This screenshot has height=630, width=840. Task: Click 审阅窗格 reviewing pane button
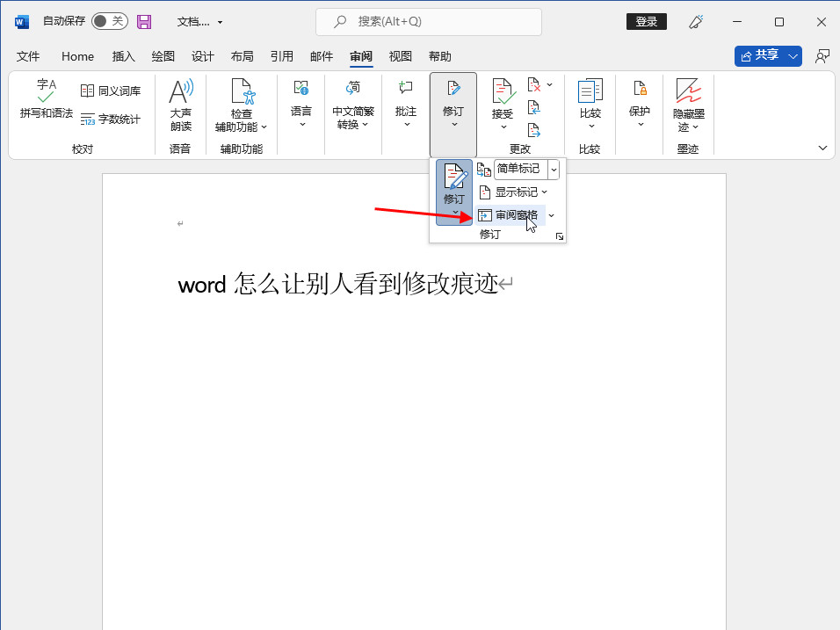click(x=510, y=215)
